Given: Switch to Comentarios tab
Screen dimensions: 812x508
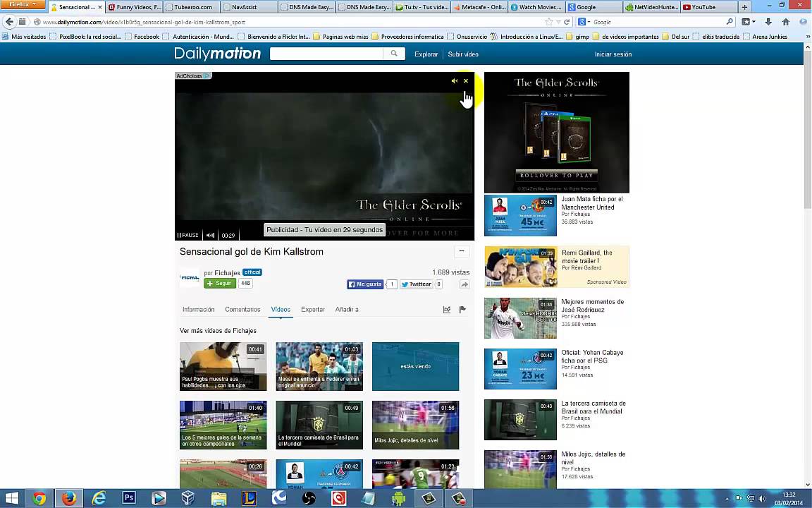Looking at the screenshot, I should (242, 310).
